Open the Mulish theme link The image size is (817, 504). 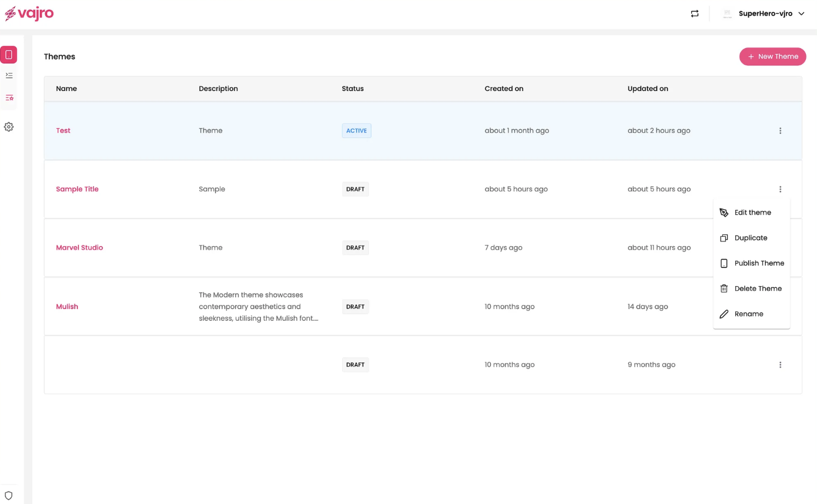tap(67, 307)
